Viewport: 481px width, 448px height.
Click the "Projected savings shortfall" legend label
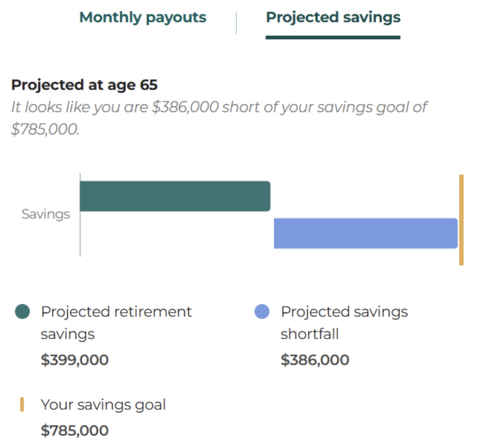(344, 322)
